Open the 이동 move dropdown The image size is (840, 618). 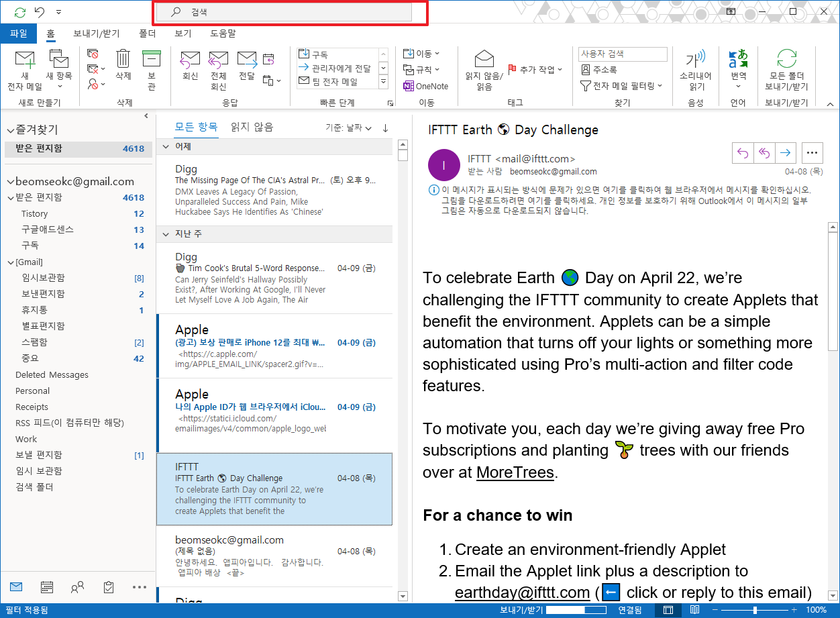click(421, 54)
